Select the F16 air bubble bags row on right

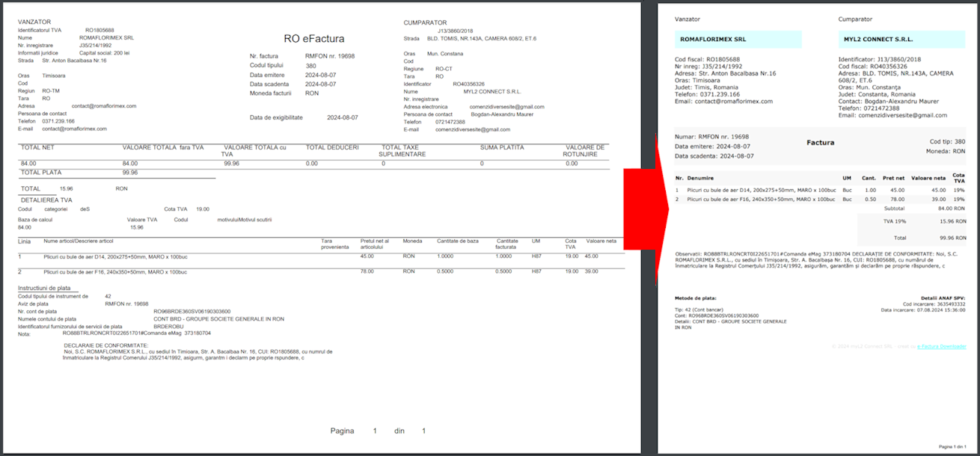(761, 199)
